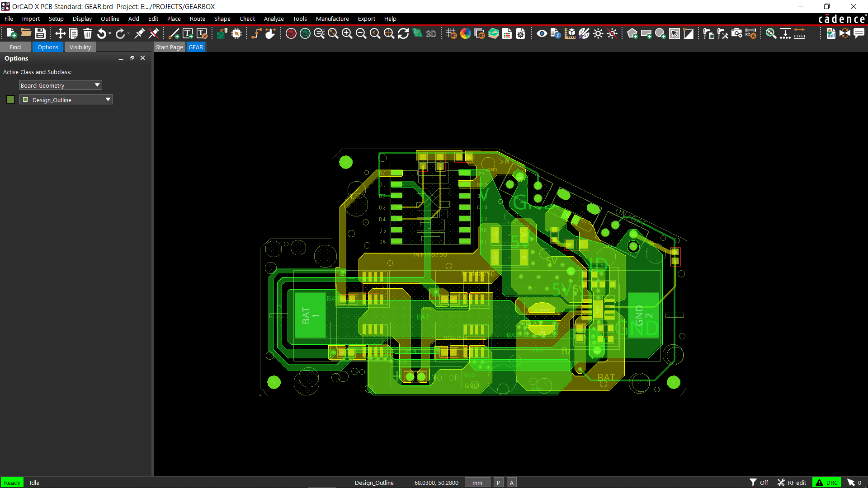
Task: Toggle the grid display icon
Action: pos(451,33)
